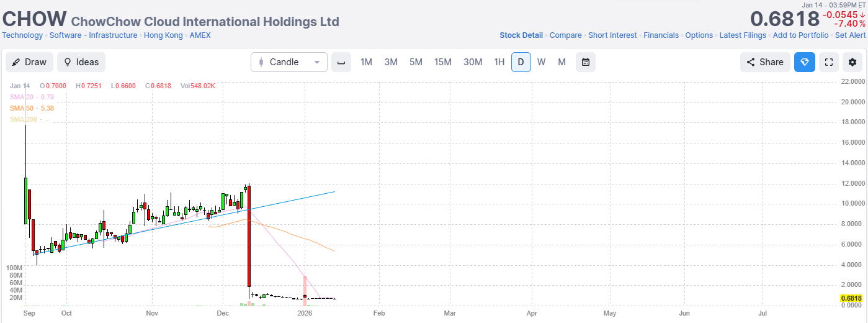Image resolution: width=868 pixels, height=323 pixels.
Task: Click the scale type icon beside Candle
Action: [x=341, y=62]
